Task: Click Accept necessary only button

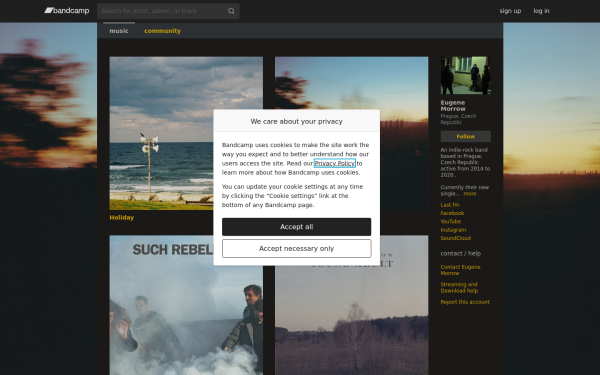Action: tap(297, 249)
